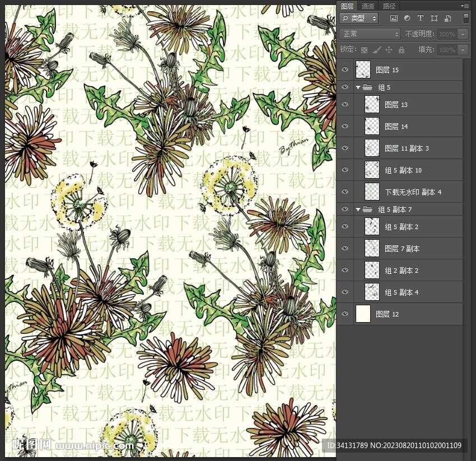Collapse the 组 5 layer group
Screen dimensions: 476x461
(x=358, y=87)
